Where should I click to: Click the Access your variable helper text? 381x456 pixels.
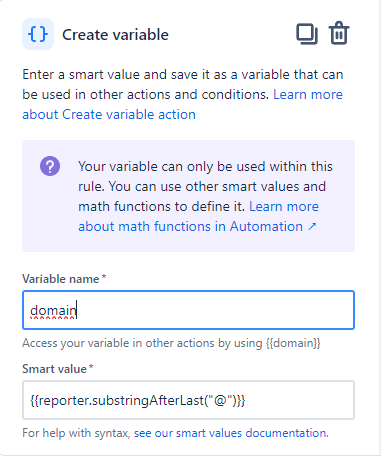click(171, 343)
